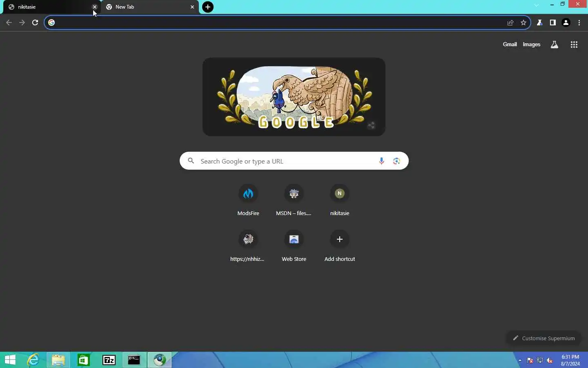This screenshot has height=368, width=588.
Task: Open the Google apps grid
Action: 574,45
